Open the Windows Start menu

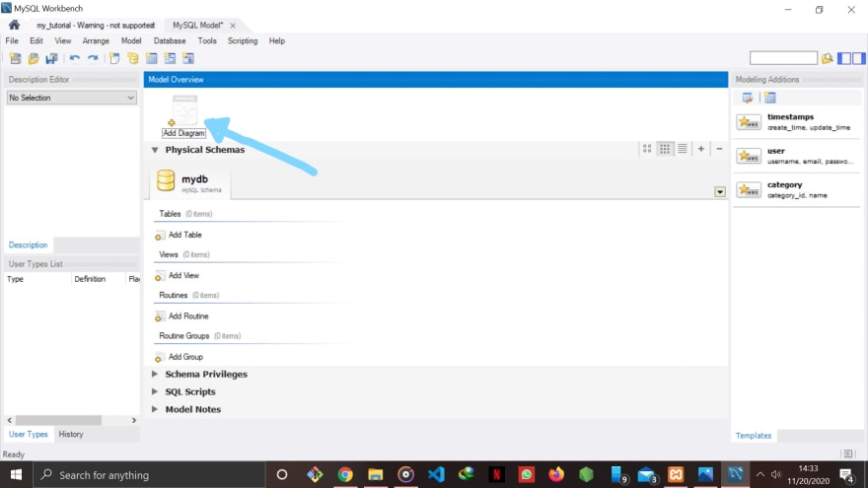pyautogui.click(x=16, y=475)
